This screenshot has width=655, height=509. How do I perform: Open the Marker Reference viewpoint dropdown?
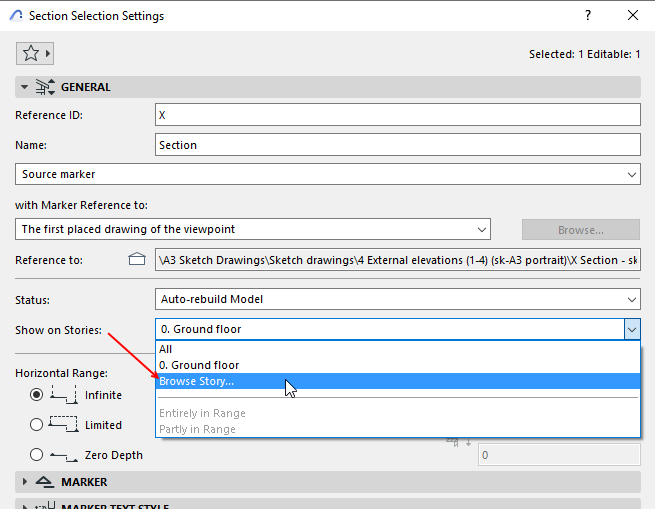252,229
